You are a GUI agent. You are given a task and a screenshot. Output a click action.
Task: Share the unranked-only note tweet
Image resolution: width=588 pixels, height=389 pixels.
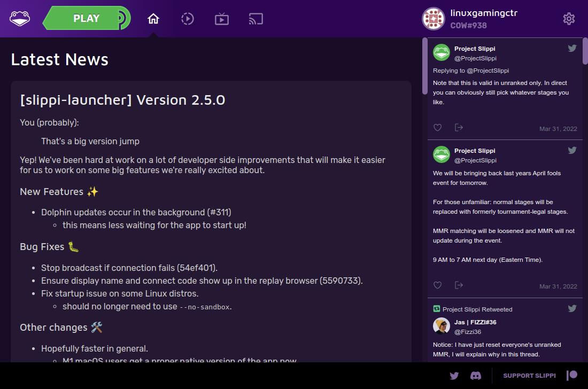[459, 128]
